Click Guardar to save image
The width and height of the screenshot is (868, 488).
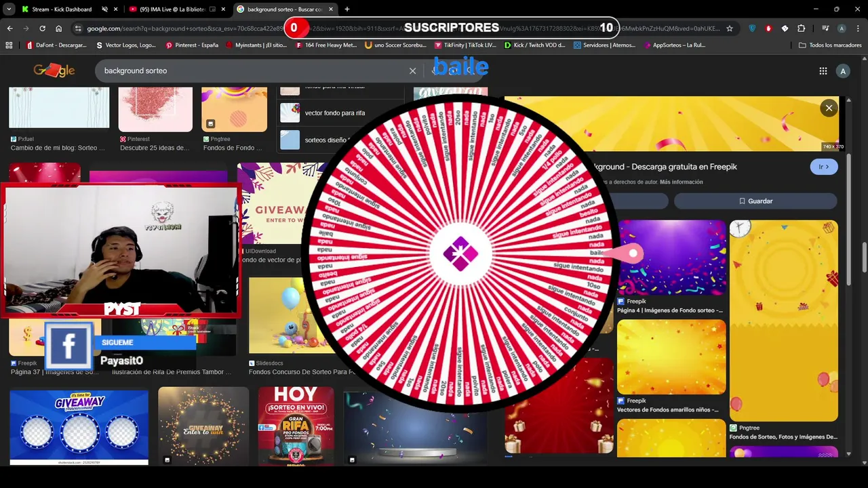pyautogui.click(x=755, y=201)
